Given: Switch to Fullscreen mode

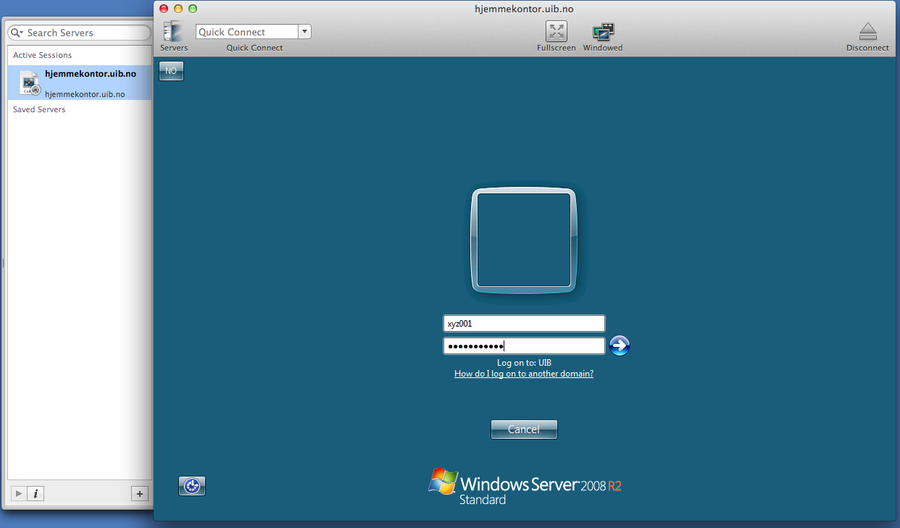Looking at the screenshot, I should [556, 31].
